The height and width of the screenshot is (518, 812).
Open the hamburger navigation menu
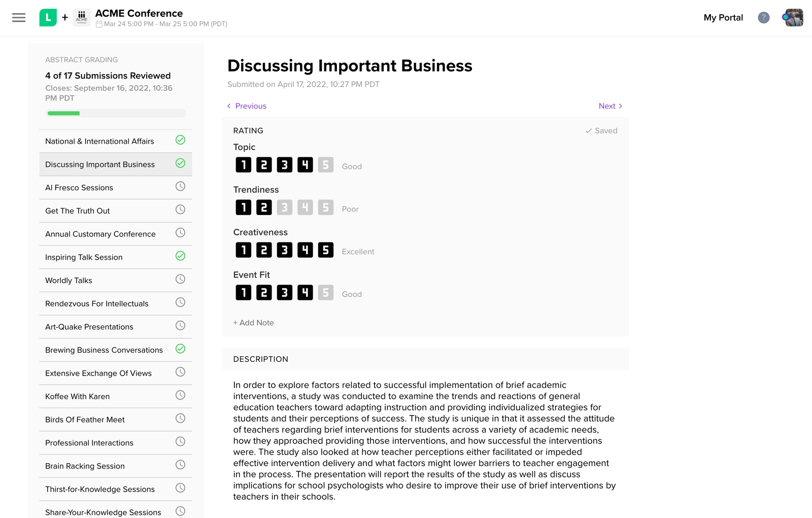(x=19, y=17)
